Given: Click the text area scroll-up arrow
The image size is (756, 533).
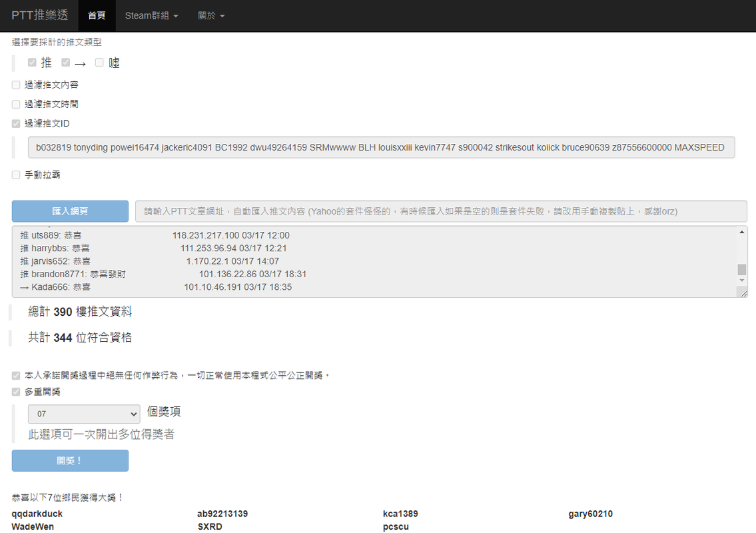Looking at the screenshot, I should [x=741, y=232].
